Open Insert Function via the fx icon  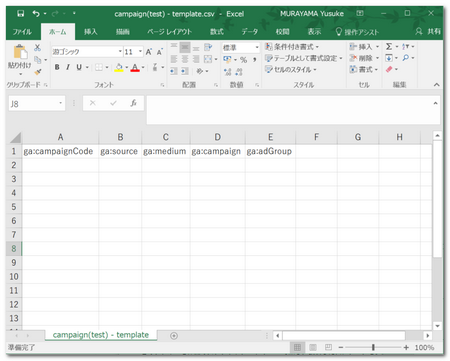pyautogui.click(x=133, y=103)
